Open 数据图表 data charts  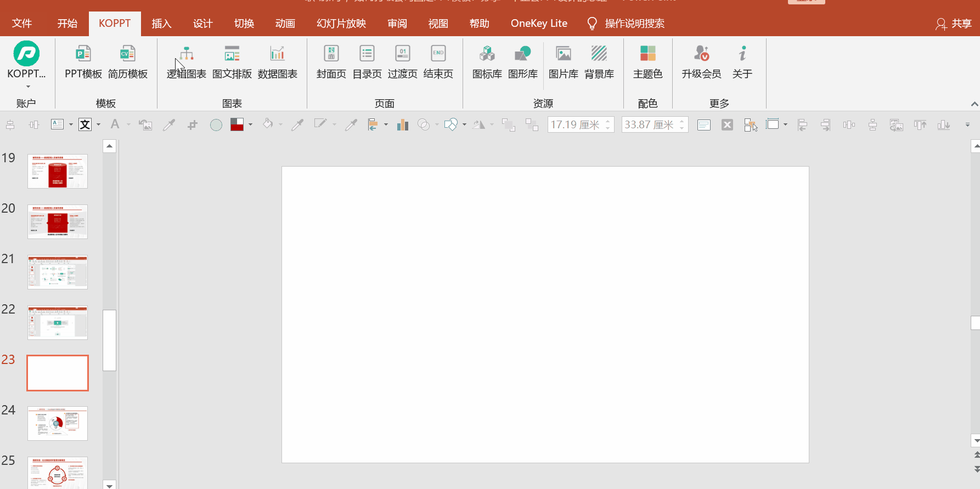coord(278,62)
